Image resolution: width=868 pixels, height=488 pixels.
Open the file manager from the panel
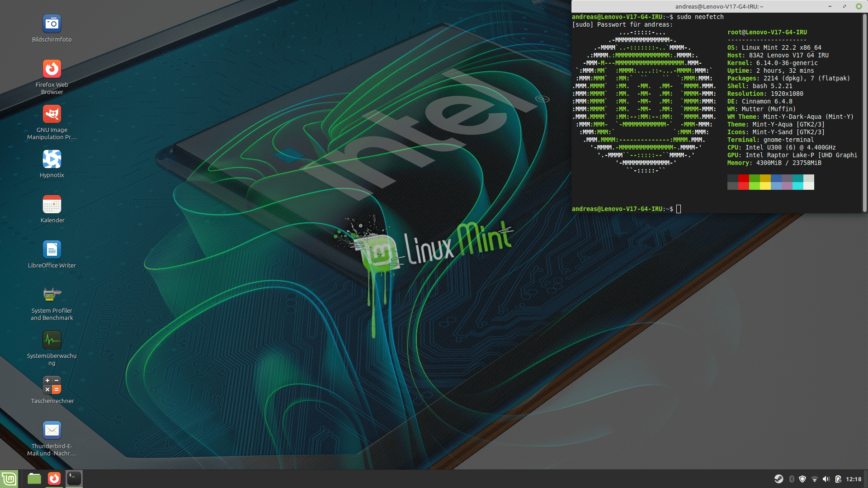click(x=34, y=479)
